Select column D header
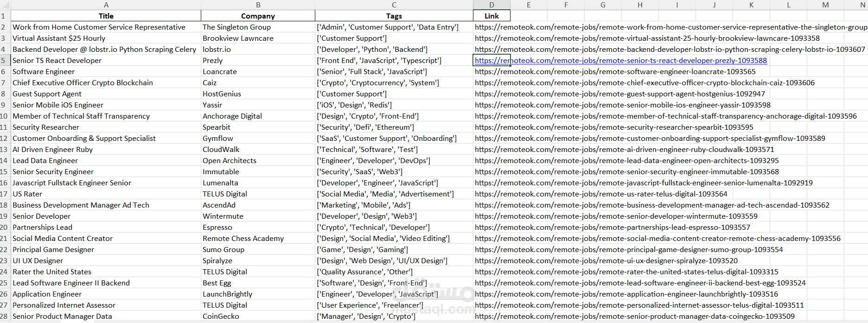The width and height of the screenshot is (868, 323). pos(491,5)
